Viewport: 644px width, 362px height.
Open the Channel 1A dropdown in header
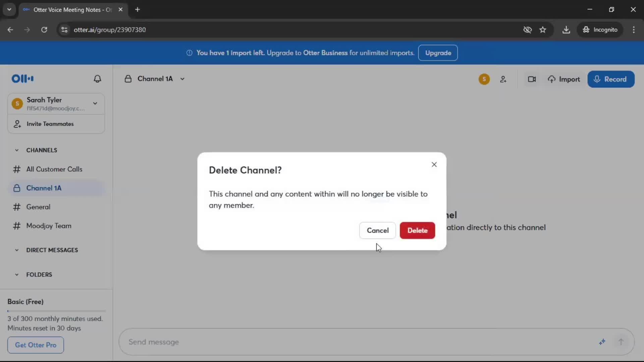(x=182, y=79)
